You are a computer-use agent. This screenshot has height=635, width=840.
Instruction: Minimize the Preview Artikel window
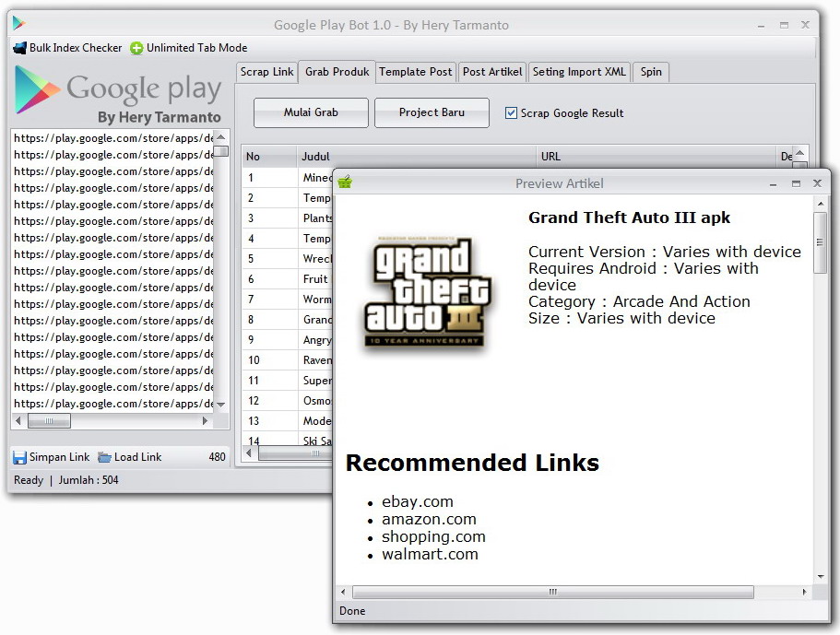tap(773, 184)
